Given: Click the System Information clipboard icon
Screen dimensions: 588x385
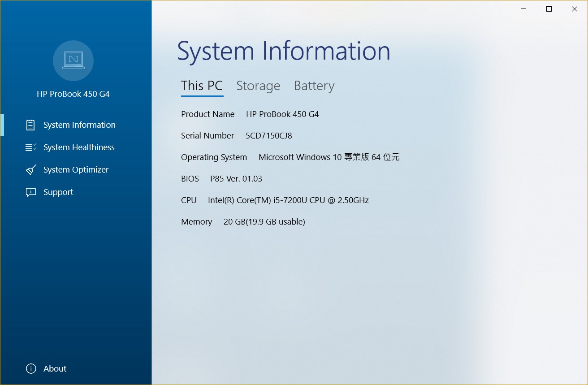Looking at the screenshot, I should click(30, 125).
